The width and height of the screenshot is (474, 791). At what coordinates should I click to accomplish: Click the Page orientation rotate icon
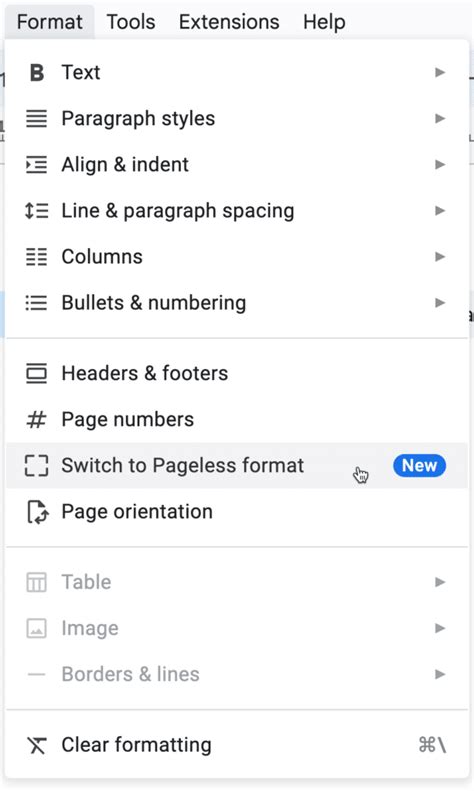point(37,512)
